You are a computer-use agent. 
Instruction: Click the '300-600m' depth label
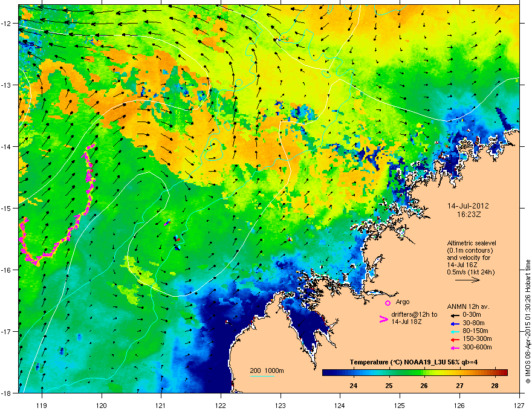(477, 348)
